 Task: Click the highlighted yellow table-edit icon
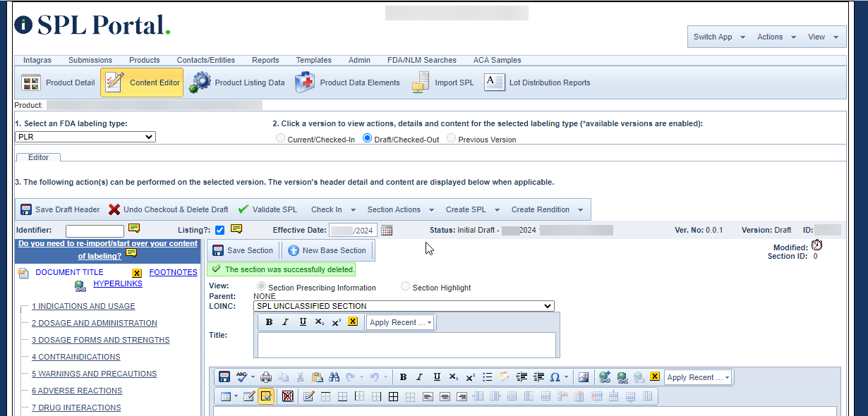(x=266, y=396)
